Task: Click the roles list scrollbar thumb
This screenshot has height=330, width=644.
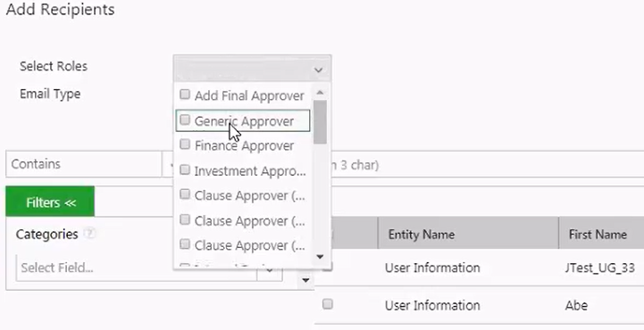Action: 320,122
